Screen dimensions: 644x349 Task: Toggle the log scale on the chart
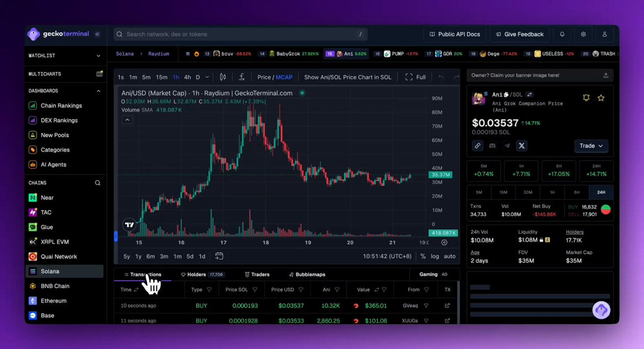435,256
